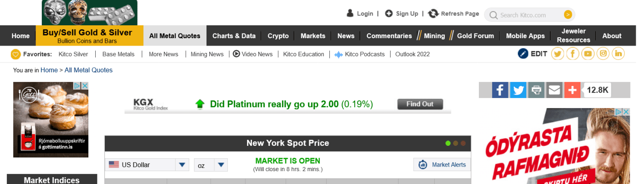Click the printer share icon
644x184 pixels.
pos(536,90)
